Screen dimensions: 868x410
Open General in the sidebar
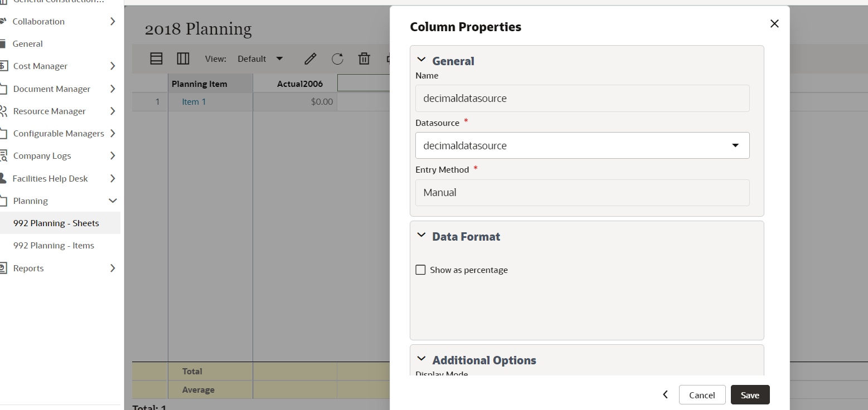27,43
